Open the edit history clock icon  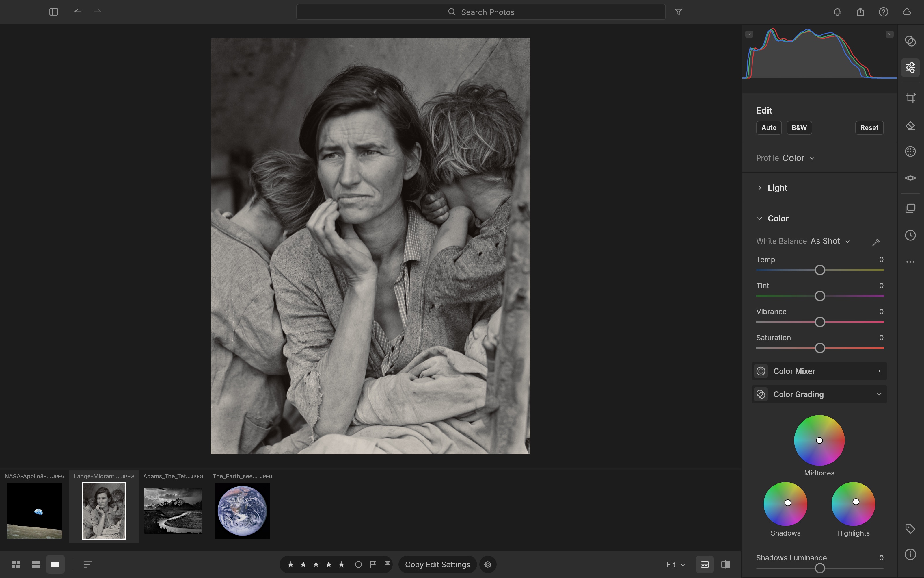pyautogui.click(x=910, y=235)
